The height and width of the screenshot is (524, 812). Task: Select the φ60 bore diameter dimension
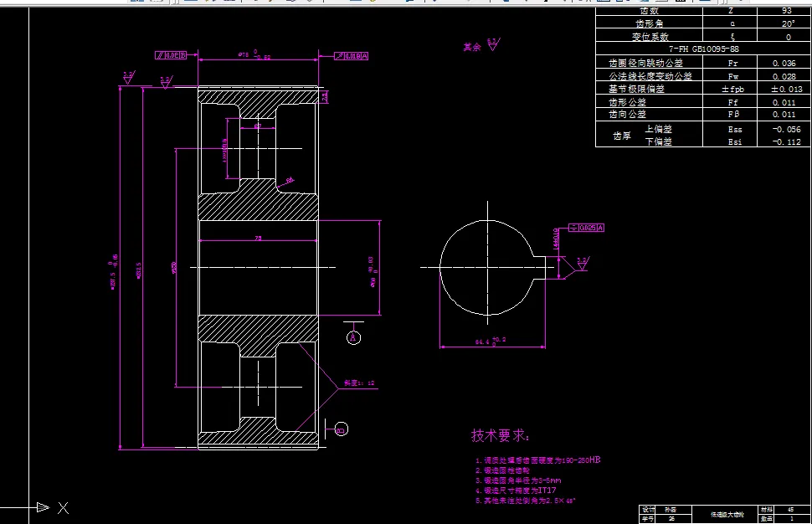(x=373, y=270)
